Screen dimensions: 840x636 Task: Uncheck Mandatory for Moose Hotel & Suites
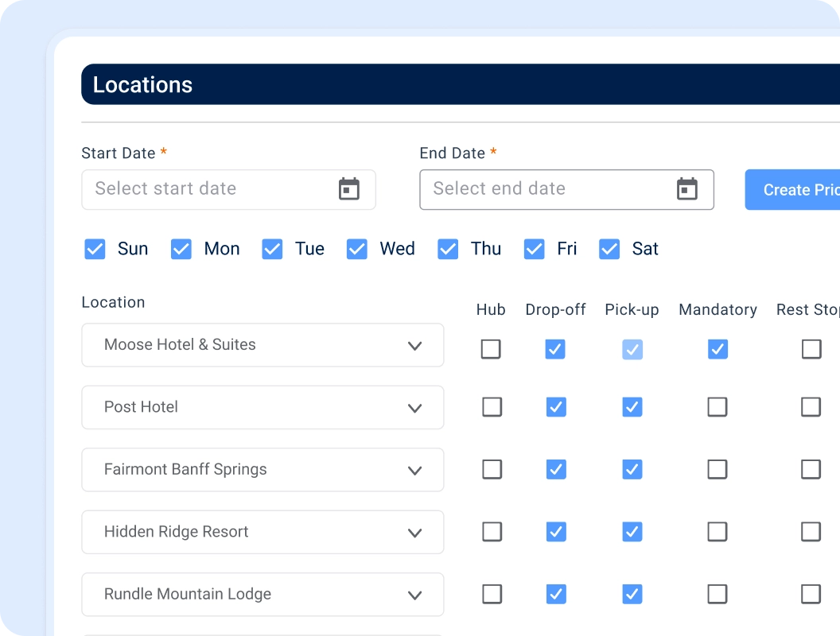click(x=717, y=349)
